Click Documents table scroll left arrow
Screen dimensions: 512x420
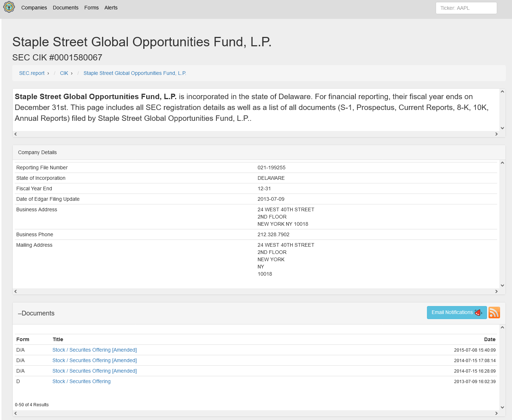16,413
